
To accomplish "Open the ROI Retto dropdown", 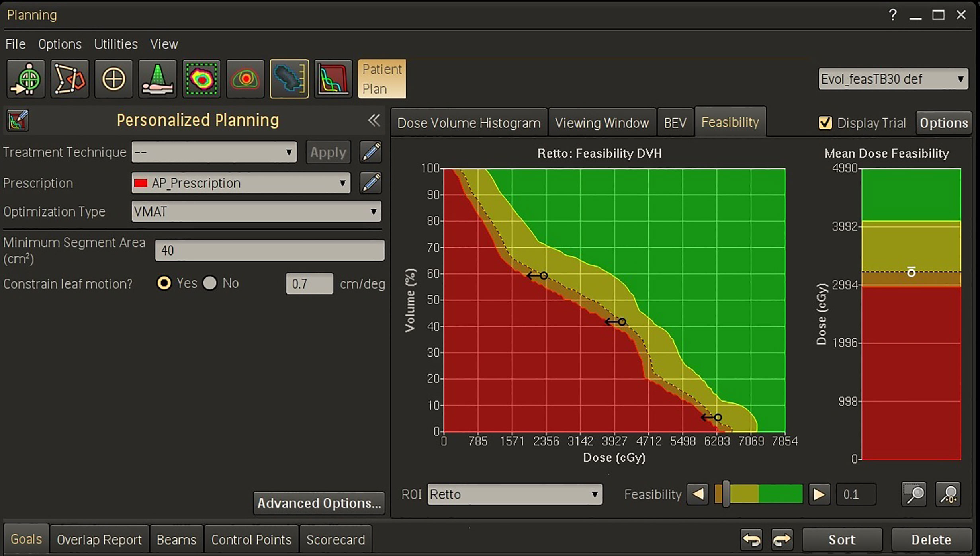I will coord(515,494).
